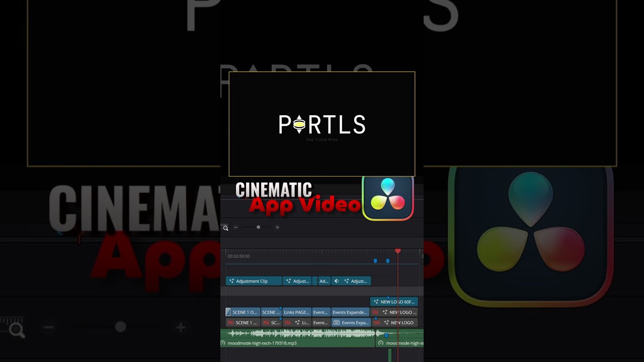Screen dimensions: 644x362
Task: Click the minus zoom-out button
Action: [235, 227]
